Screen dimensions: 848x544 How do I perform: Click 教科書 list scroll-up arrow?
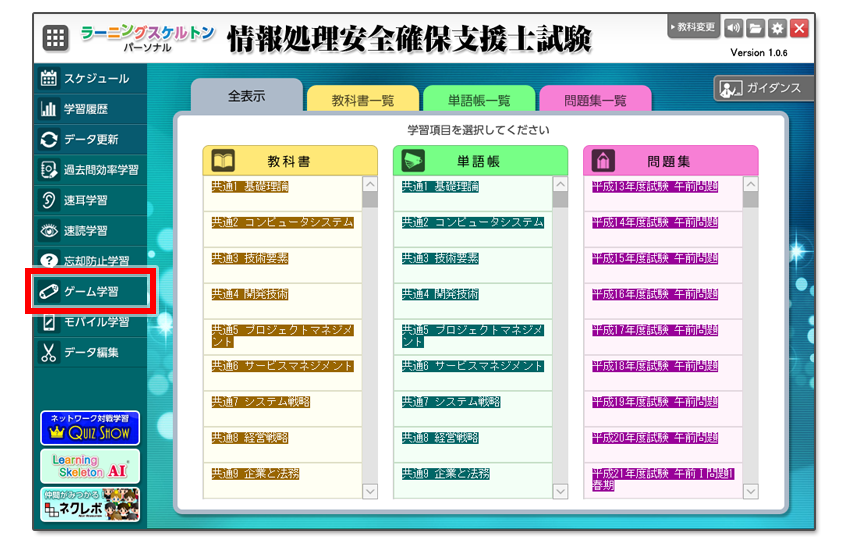[370, 184]
